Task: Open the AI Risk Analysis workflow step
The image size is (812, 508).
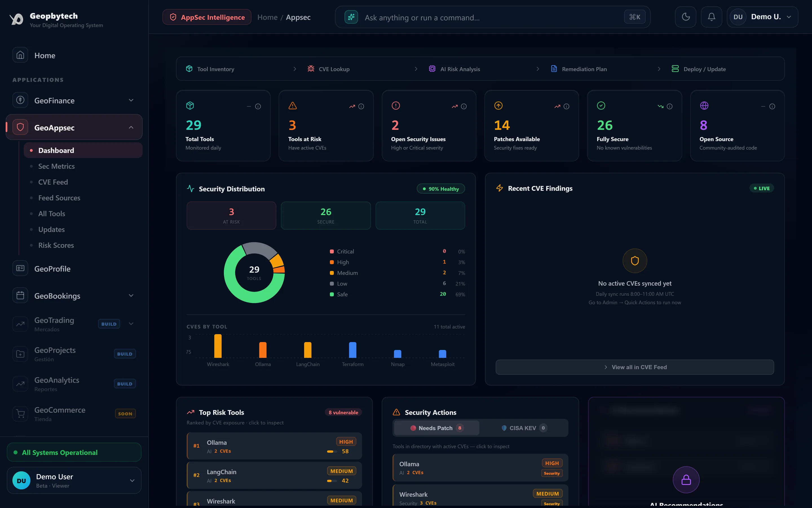Action: (x=454, y=69)
